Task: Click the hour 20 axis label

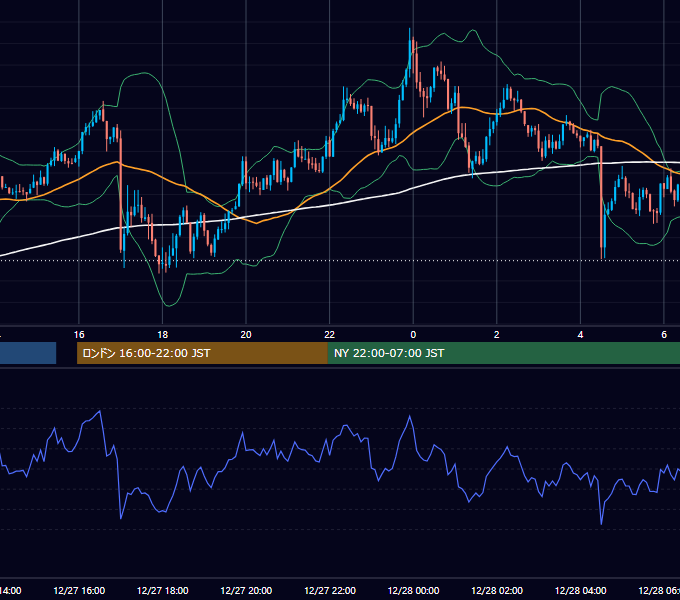Action: [x=246, y=335]
